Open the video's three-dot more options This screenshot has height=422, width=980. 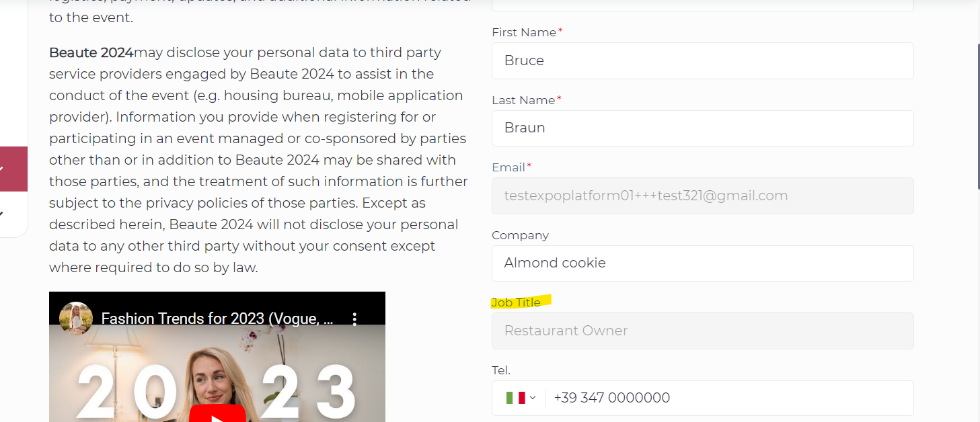(354, 319)
